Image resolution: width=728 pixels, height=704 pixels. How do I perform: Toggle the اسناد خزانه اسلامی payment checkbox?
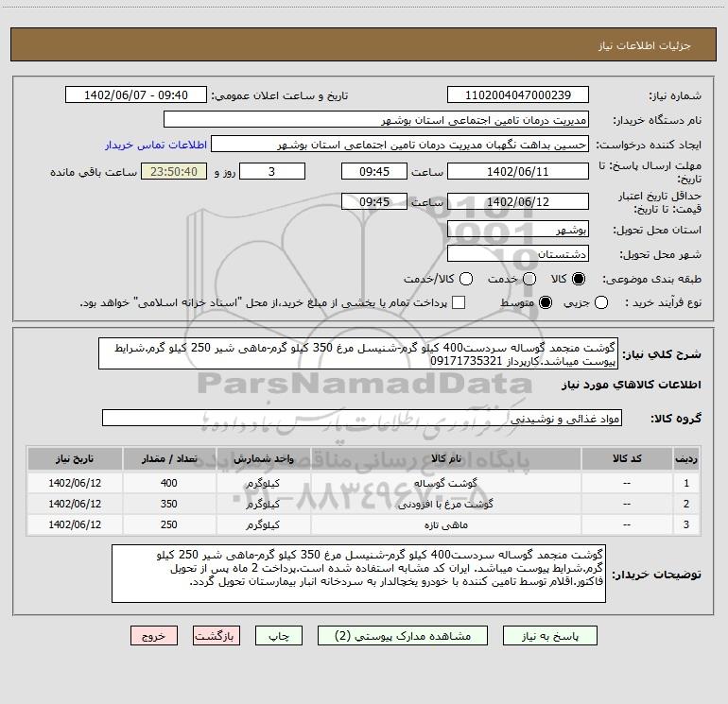tap(459, 302)
